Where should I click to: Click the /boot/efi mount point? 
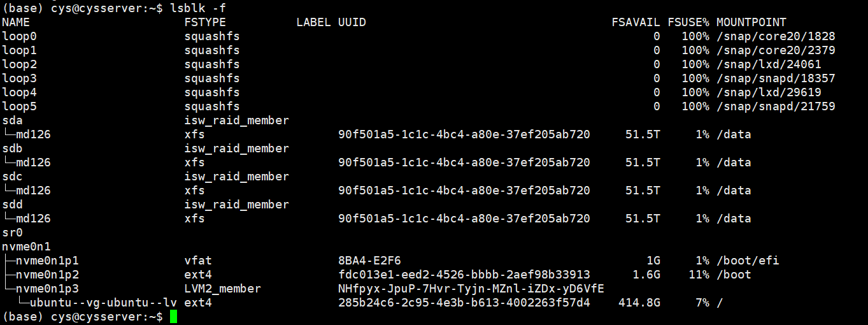pyautogui.click(x=748, y=261)
